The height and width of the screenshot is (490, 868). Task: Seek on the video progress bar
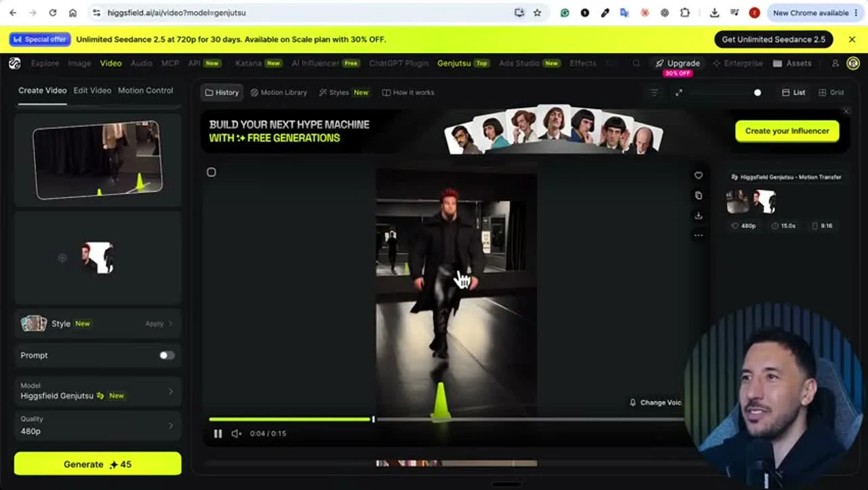pyautogui.click(x=446, y=419)
